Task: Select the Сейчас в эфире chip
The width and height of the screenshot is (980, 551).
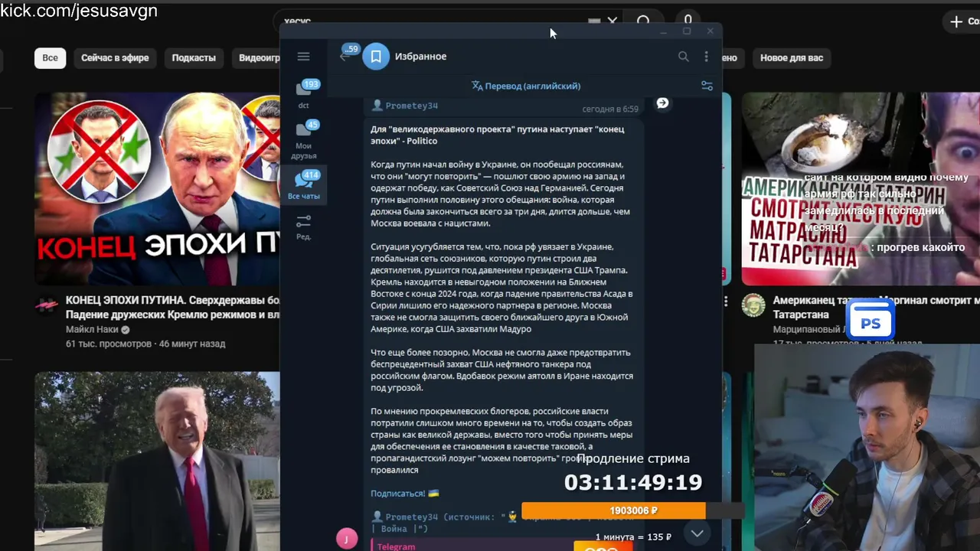Action: coord(115,57)
